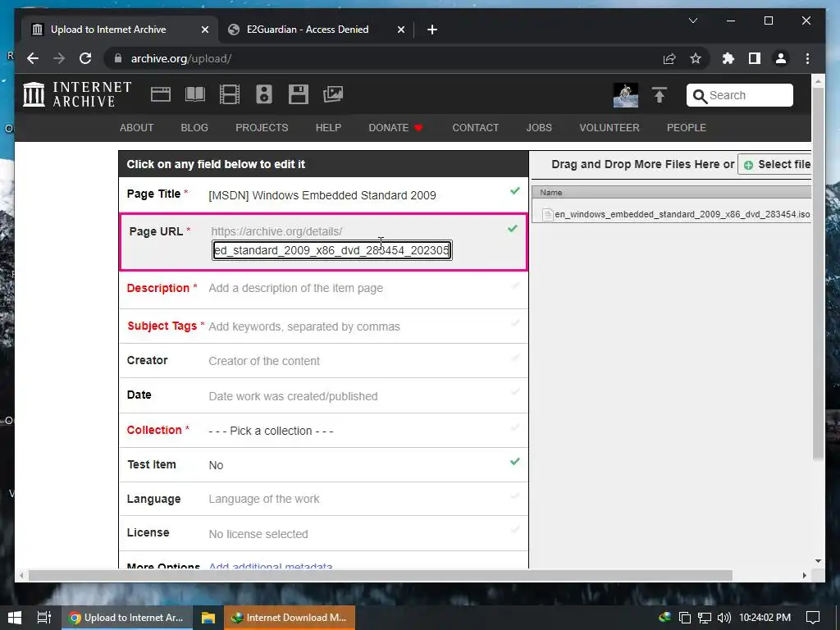Viewport: 840px width, 630px height.
Task: Click the upload arrow icon
Action: [660, 95]
